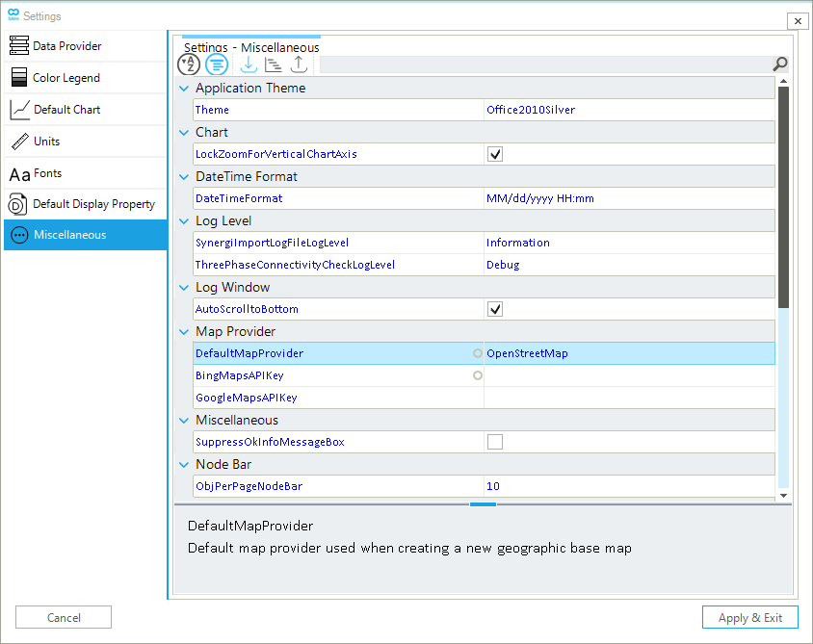Sort settings alphabetically with the A-Z icon
The height and width of the screenshot is (644, 813).
(x=189, y=64)
